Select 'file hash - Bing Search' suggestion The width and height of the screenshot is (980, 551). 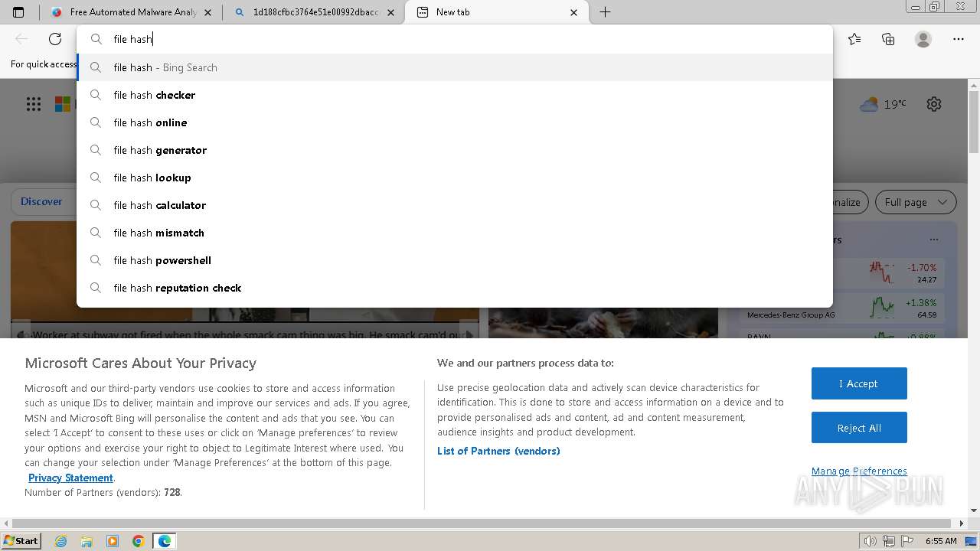[454, 67]
